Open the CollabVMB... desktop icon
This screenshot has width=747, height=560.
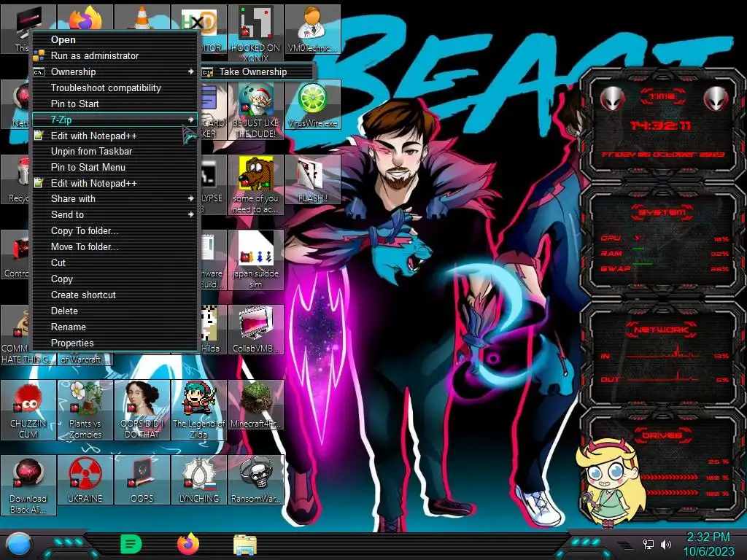coord(256,330)
